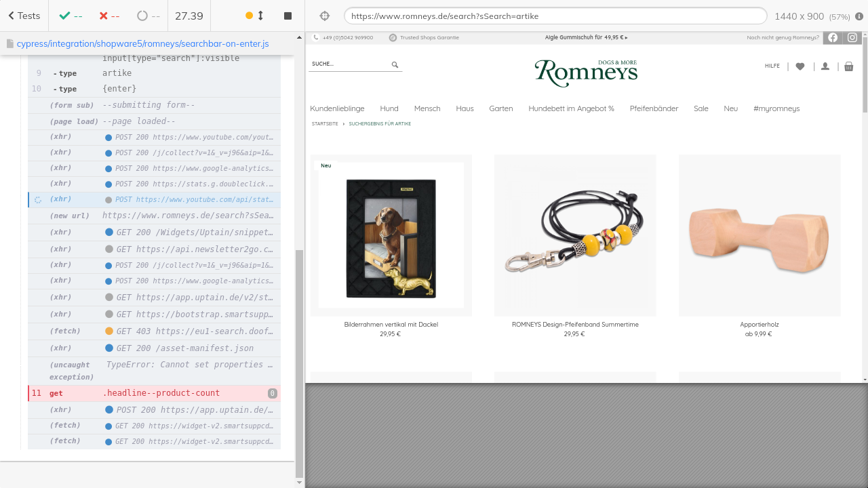Open the selector playground crosshair

pos(324,16)
